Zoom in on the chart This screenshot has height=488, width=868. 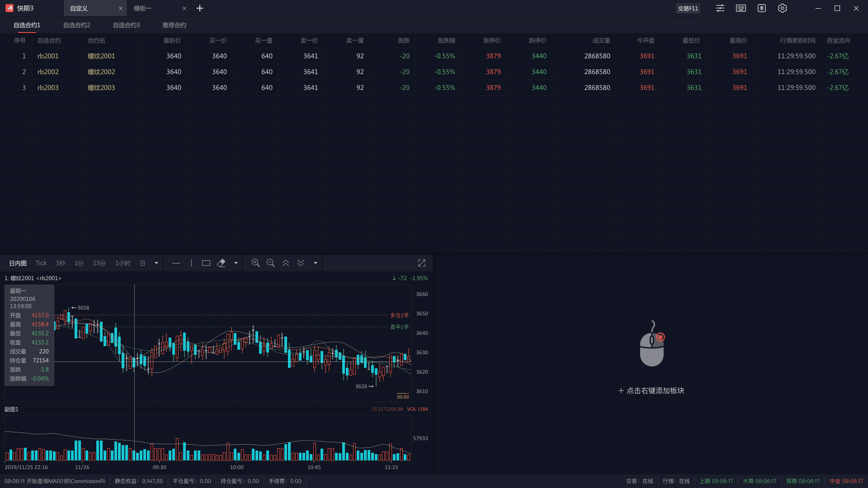click(x=256, y=263)
